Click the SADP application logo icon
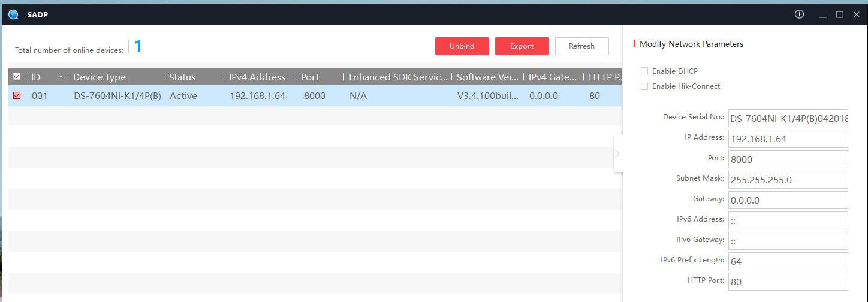Image resolution: width=868 pixels, height=302 pixels. [13, 14]
